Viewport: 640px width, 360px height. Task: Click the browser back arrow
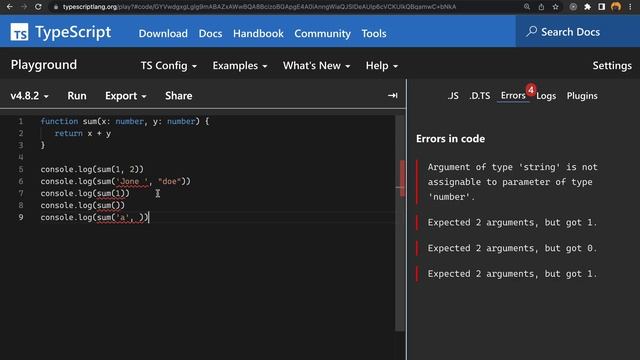click(10, 7)
